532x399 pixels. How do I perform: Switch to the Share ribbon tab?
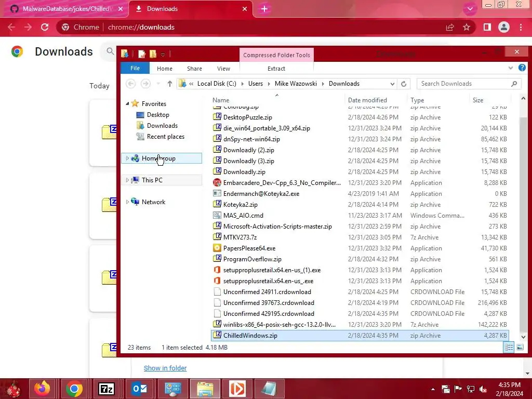pos(194,69)
